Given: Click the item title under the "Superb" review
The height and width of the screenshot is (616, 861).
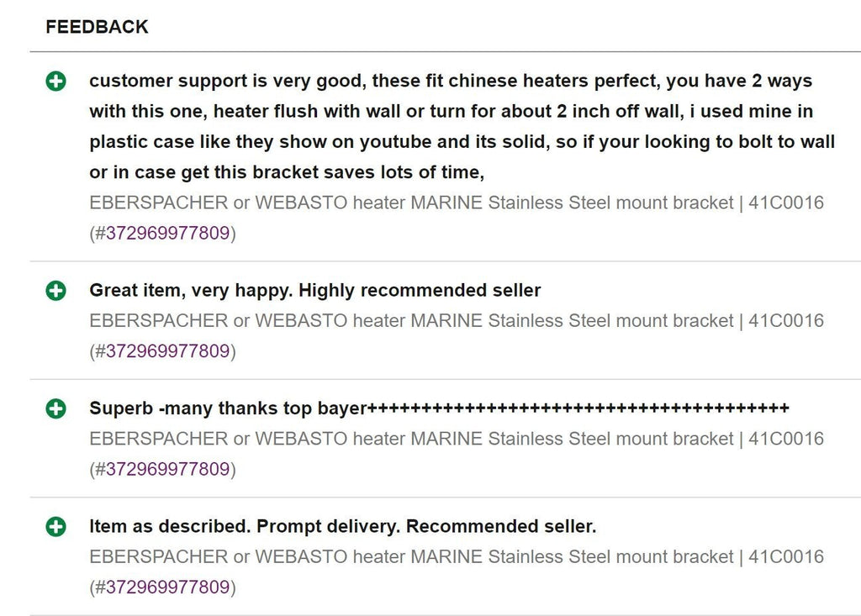Looking at the screenshot, I should tap(412, 439).
